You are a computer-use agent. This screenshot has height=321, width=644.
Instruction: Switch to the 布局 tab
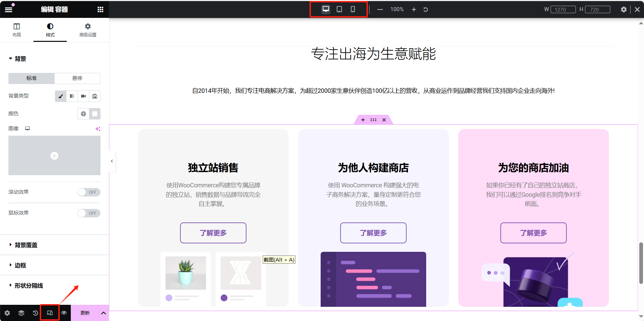[x=17, y=30]
